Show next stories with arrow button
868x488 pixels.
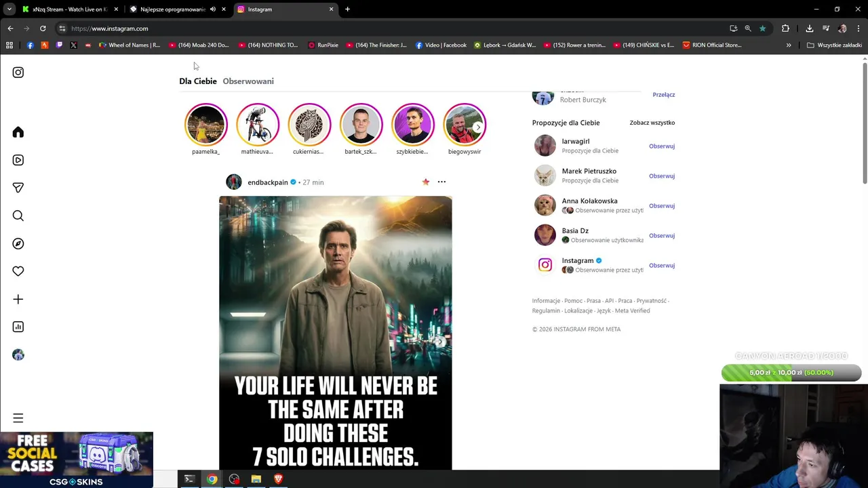[x=478, y=127]
